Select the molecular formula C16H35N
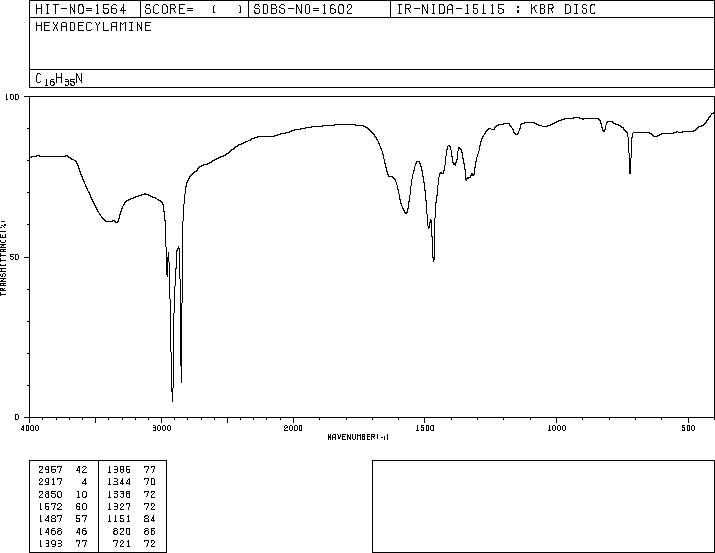This screenshot has height=553, width=715. (59, 79)
